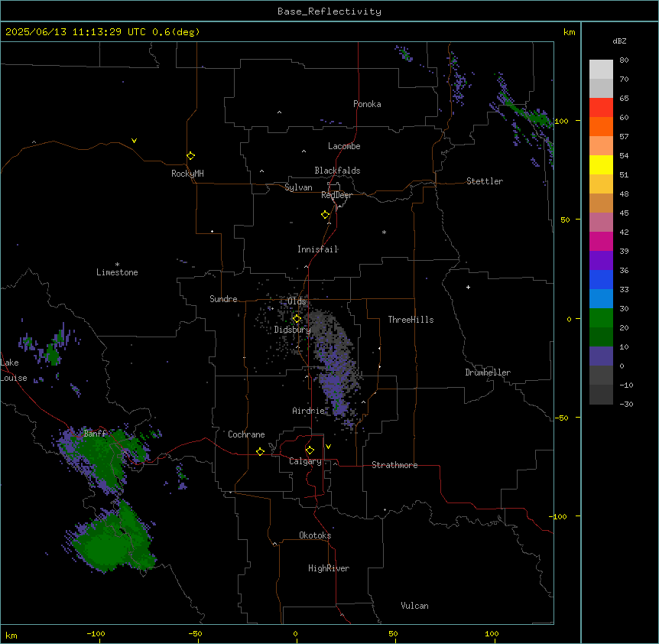Click the asterisk marker above Limestone

[117, 265]
